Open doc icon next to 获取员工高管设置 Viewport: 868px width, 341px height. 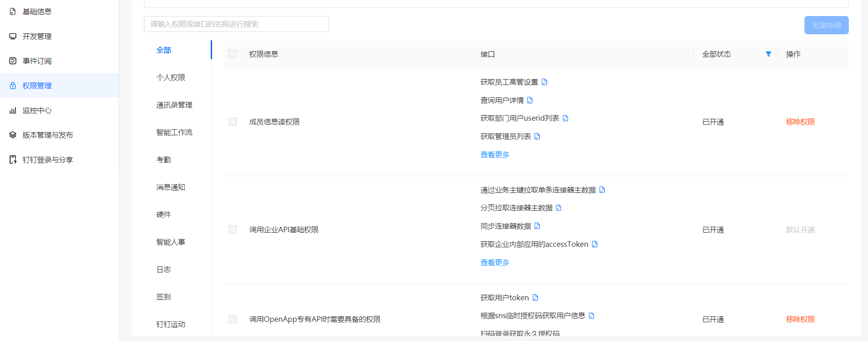tap(544, 82)
